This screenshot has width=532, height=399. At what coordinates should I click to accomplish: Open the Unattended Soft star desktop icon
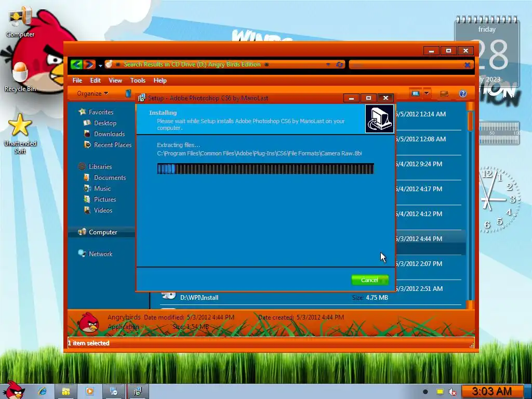point(20,134)
